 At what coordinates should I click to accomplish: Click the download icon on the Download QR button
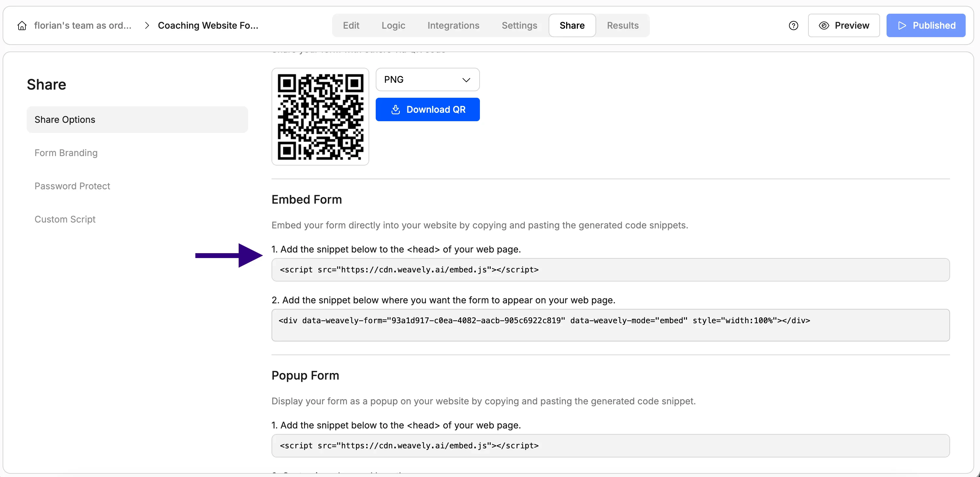pos(396,109)
